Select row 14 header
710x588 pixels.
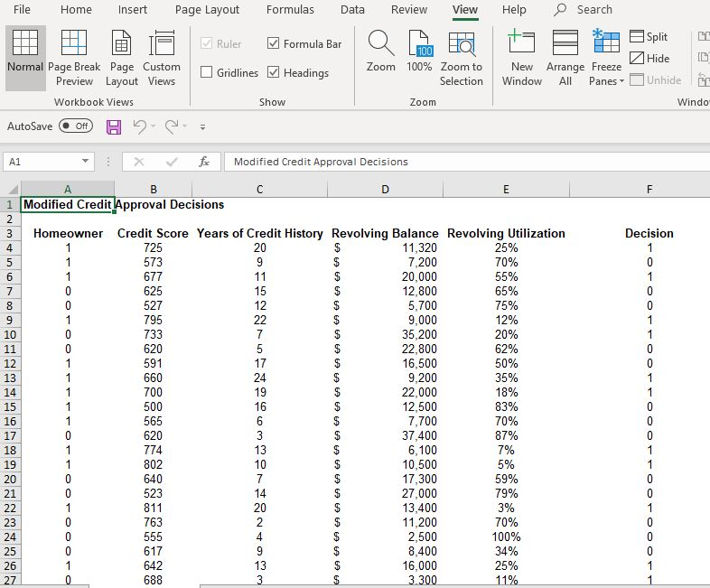[10, 393]
